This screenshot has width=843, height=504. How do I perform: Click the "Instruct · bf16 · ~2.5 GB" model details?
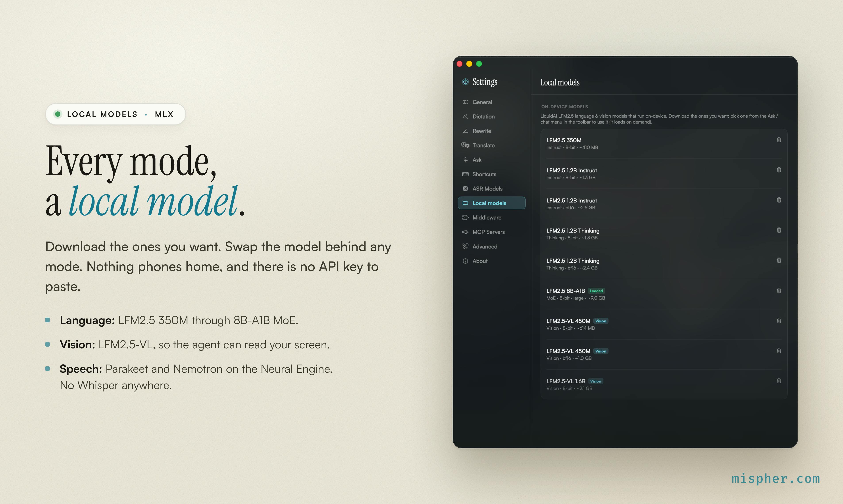pyautogui.click(x=571, y=208)
